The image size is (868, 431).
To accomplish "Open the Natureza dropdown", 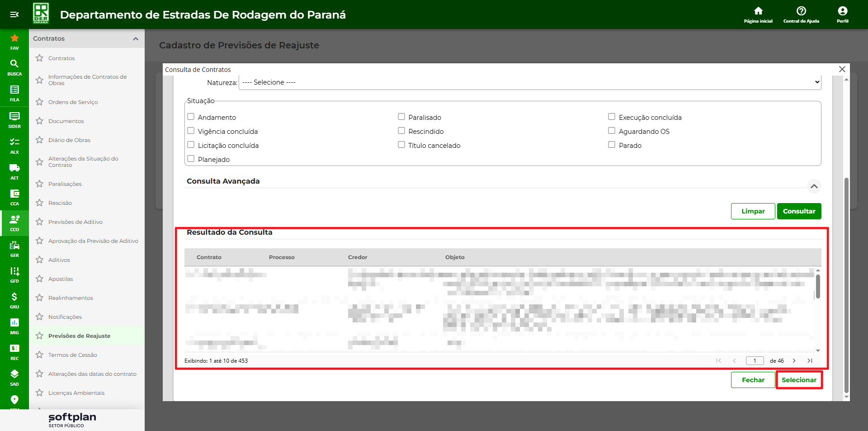I will tap(529, 82).
